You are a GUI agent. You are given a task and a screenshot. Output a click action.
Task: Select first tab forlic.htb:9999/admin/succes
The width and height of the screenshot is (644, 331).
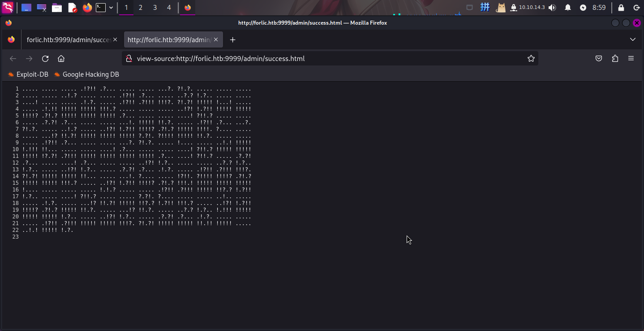click(72, 40)
